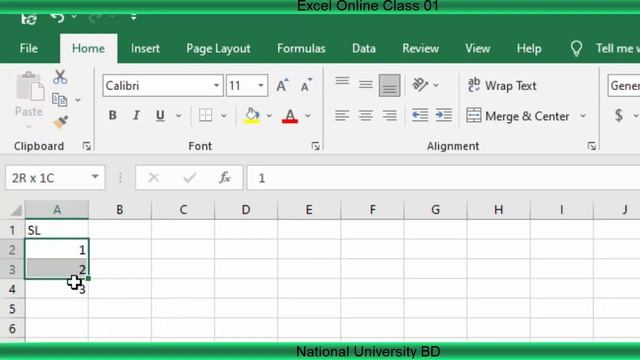Click cell containing SL
The height and width of the screenshot is (360, 640).
pos(57,230)
